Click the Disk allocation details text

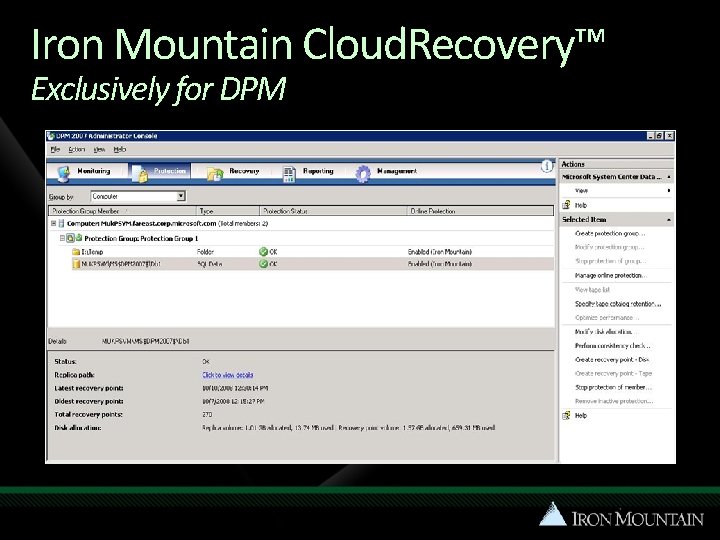coord(349,428)
